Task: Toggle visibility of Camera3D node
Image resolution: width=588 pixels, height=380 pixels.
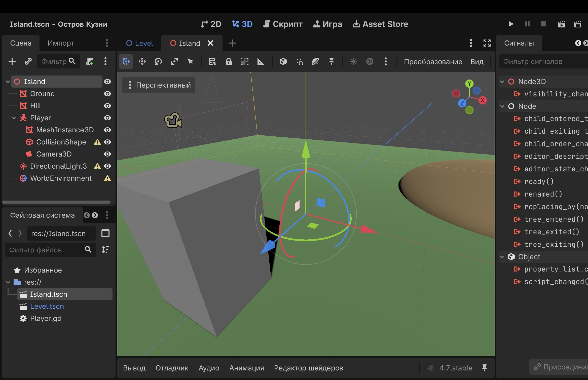Action: click(x=107, y=154)
